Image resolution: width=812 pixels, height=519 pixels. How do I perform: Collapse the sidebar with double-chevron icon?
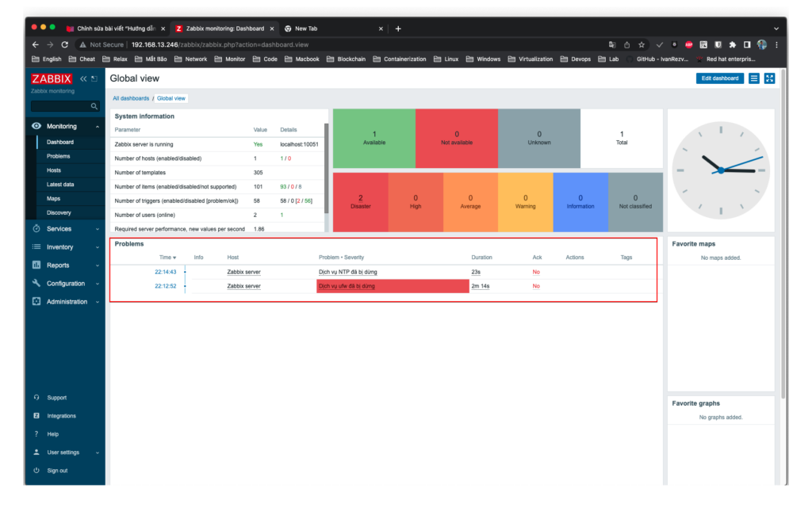coord(83,78)
